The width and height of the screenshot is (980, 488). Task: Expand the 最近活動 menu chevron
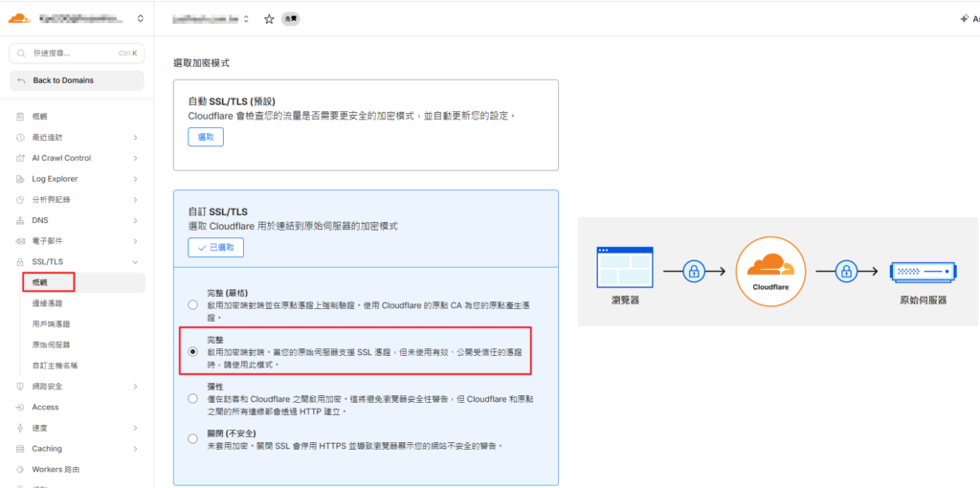coord(135,138)
